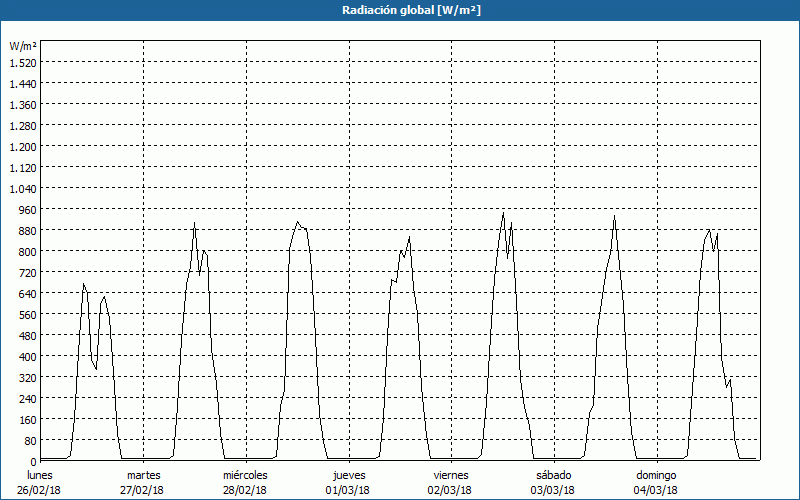Click the peak of the 28/02/18 radiation curve
This screenshot has width=800, height=500.
coord(297,222)
